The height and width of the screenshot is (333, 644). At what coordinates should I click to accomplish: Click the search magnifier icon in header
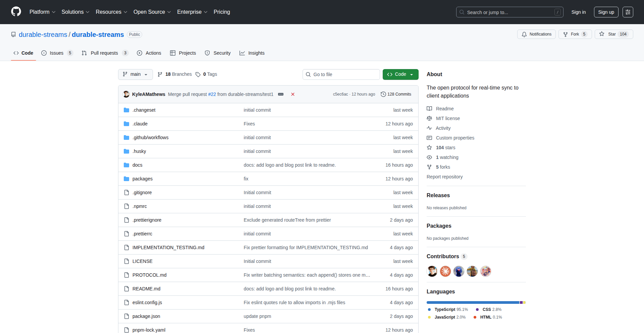pos(462,12)
